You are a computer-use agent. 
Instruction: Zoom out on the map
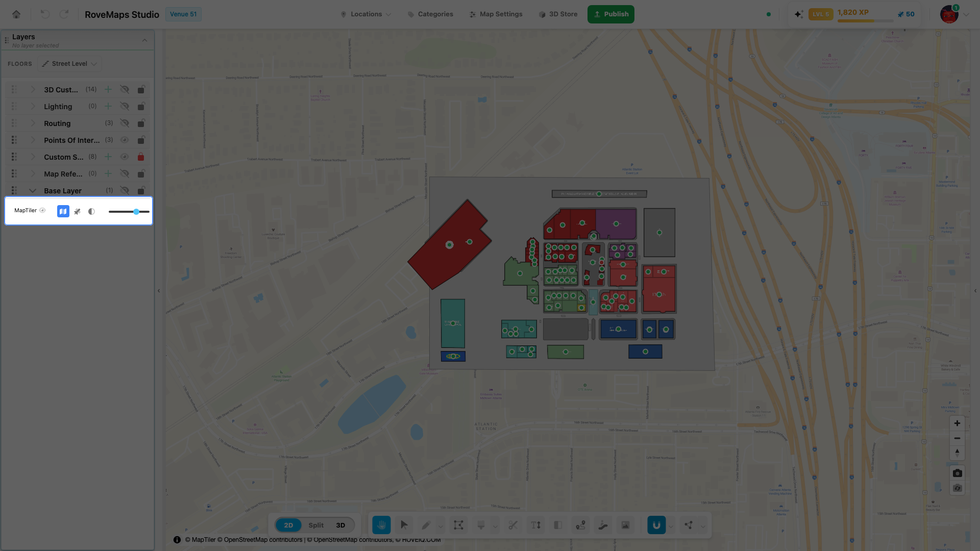click(x=957, y=438)
